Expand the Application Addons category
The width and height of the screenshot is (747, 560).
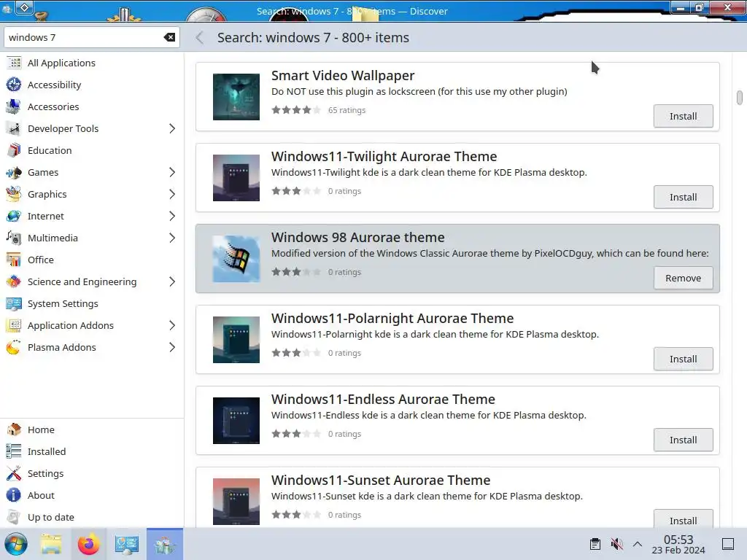[x=172, y=326]
